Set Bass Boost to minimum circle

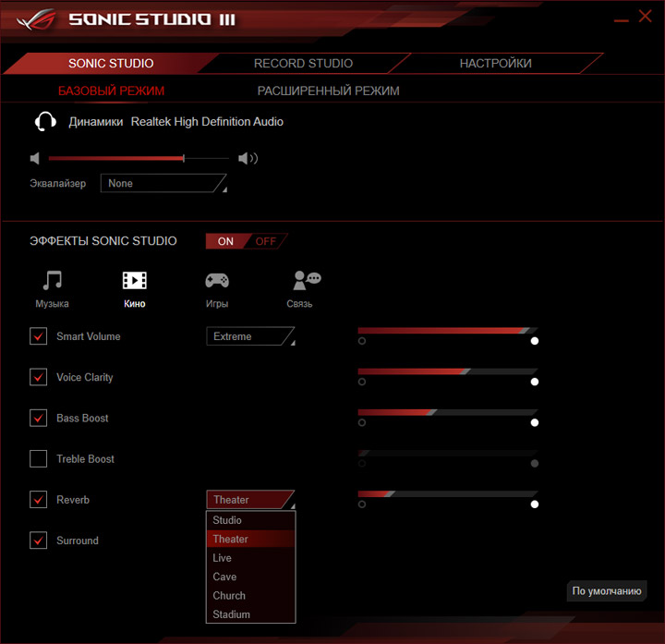(362, 422)
